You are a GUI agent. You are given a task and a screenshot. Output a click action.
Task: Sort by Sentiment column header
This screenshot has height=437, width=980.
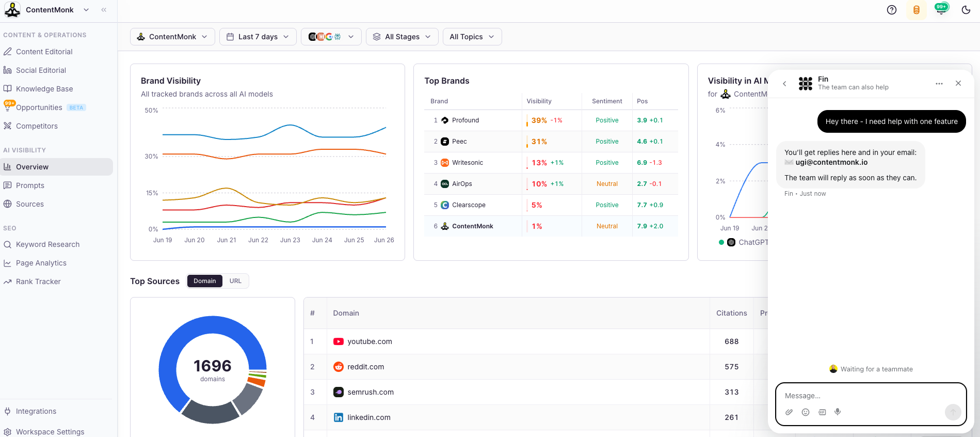point(607,101)
